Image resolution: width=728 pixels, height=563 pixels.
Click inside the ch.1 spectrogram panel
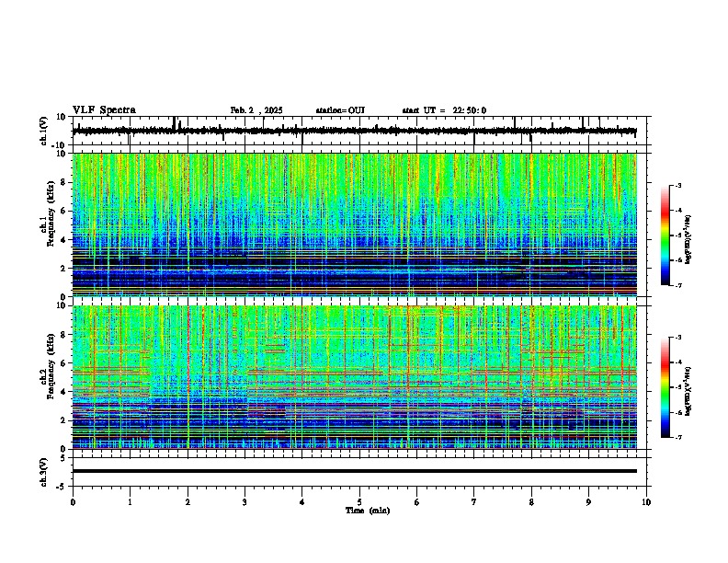[355, 224]
